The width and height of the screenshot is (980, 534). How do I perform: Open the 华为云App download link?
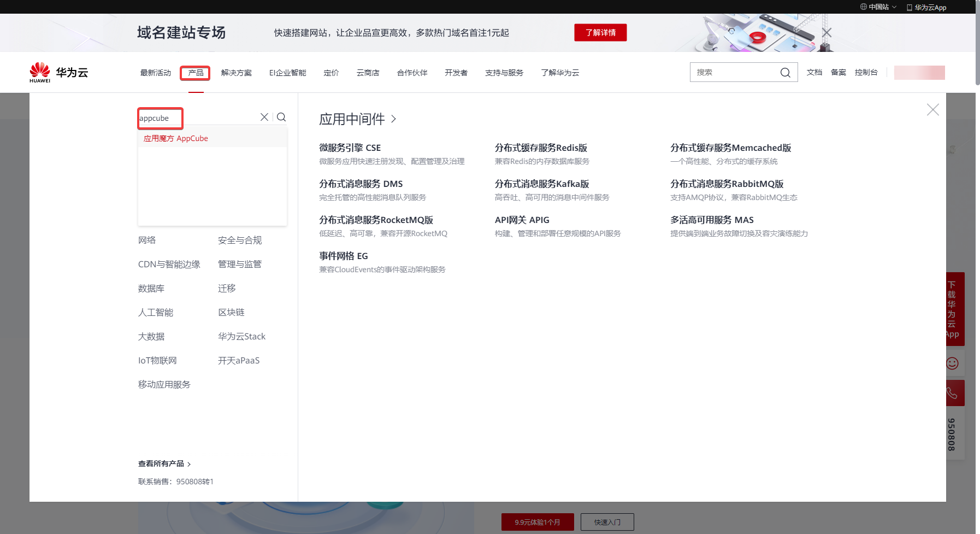coord(926,7)
